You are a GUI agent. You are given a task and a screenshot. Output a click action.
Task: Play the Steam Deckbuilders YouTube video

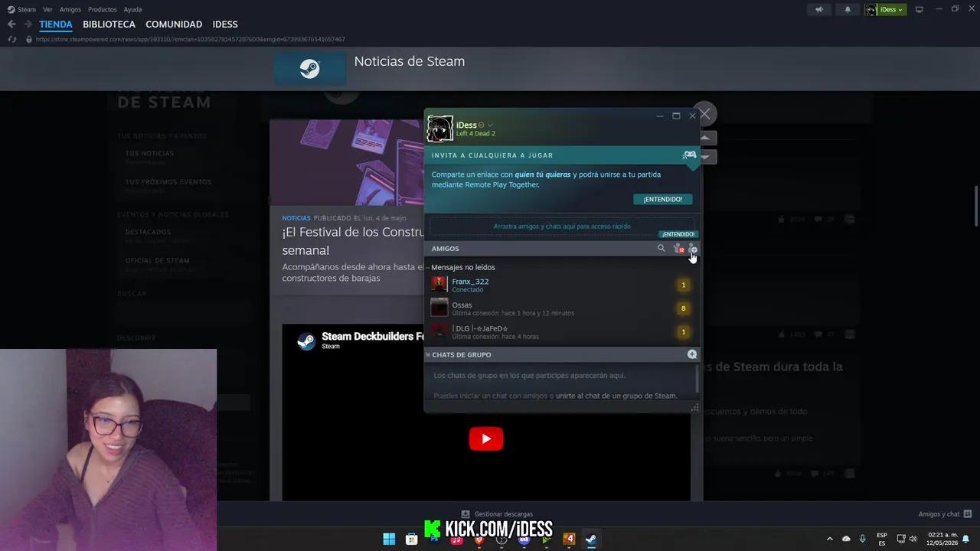pos(486,439)
